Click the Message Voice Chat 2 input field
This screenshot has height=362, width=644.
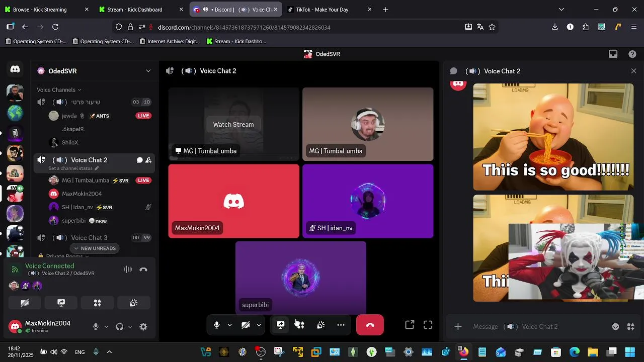[x=539, y=326]
